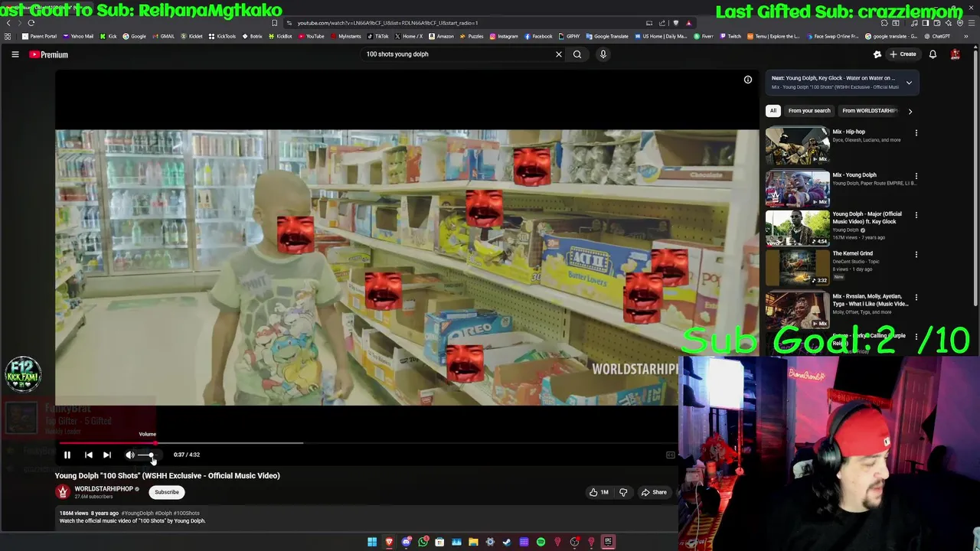Open the Windows Start button
Viewport: 980px width, 551px height.
tap(372, 542)
